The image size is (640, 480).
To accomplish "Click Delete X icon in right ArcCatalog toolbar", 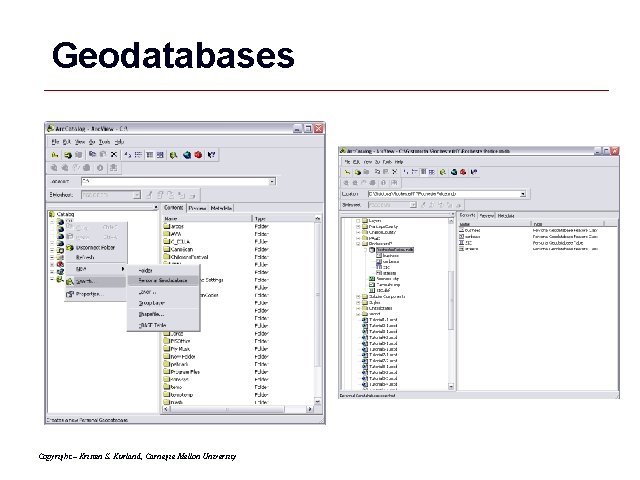I will 394,172.
